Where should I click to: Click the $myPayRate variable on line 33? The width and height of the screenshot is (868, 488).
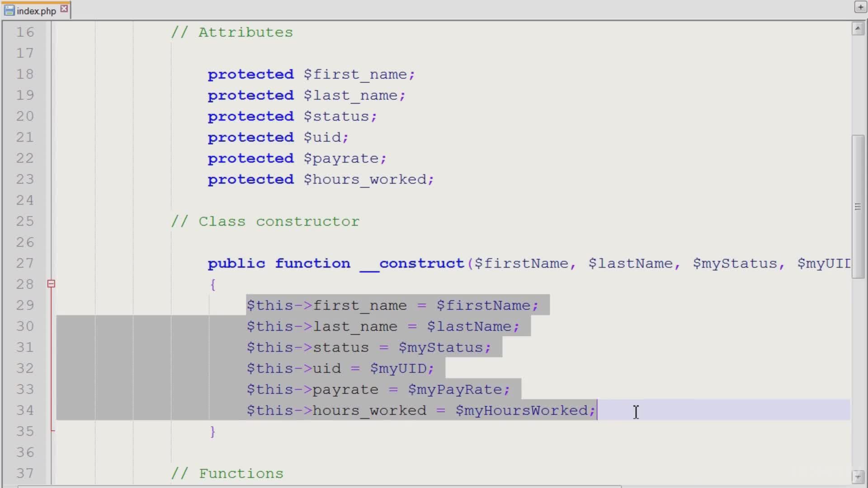pyautogui.click(x=458, y=389)
